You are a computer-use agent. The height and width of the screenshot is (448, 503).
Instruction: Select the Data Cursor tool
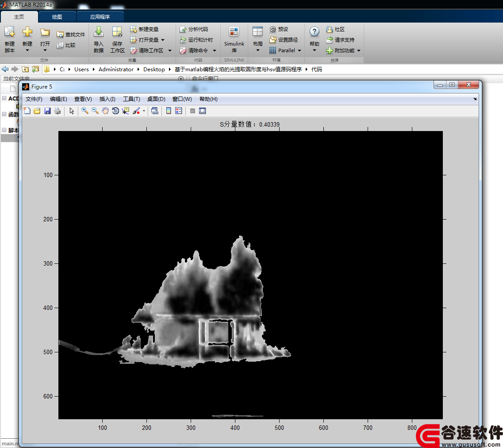[126, 111]
